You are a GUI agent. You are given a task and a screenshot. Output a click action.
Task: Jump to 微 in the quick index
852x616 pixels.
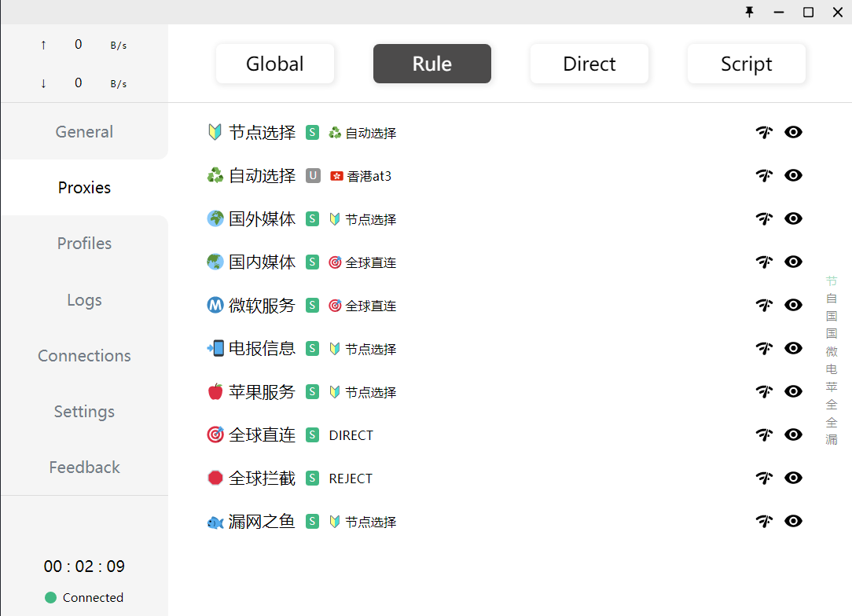pyautogui.click(x=832, y=351)
